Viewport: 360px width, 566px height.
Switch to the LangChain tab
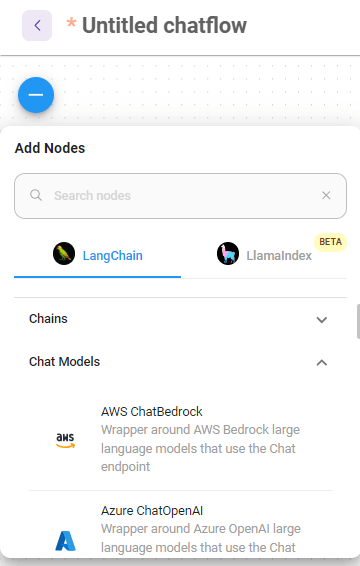[97, 255]
